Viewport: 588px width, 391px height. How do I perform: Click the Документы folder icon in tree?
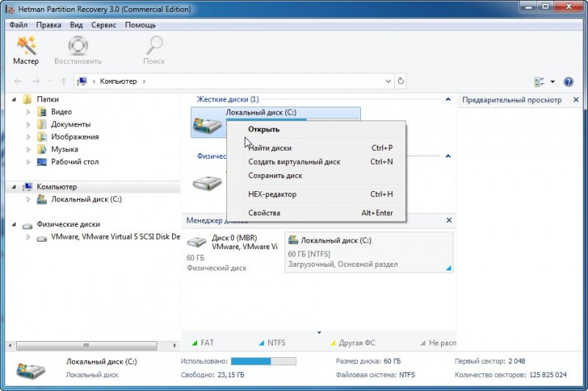click(42, 124)
